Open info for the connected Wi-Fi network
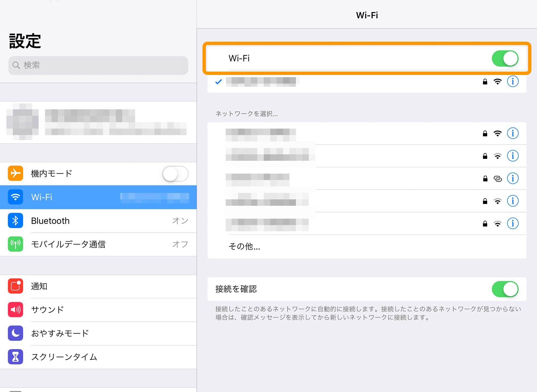This screenshot has height=392, width=537. 513,81
